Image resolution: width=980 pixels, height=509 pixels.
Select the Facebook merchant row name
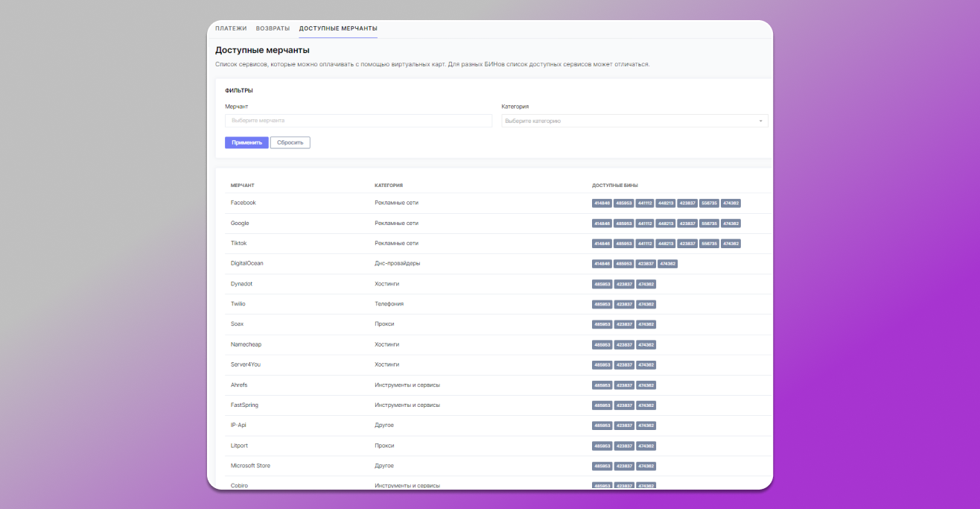[x=243, y=203]
